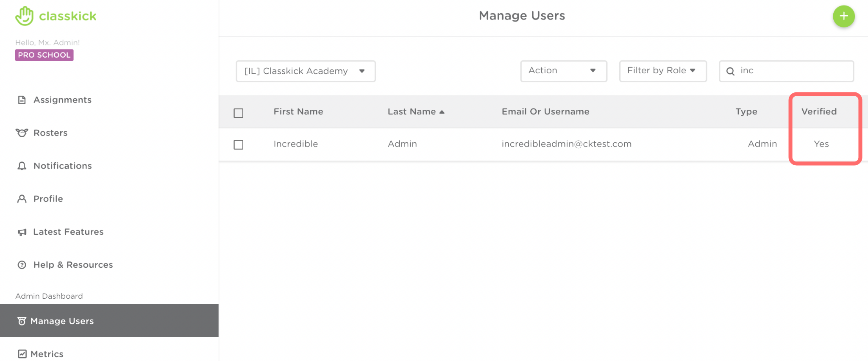This screenshot has height=361, width=868.
Task: Click the PRO SCHOOL badge
Action: (44, 55)
